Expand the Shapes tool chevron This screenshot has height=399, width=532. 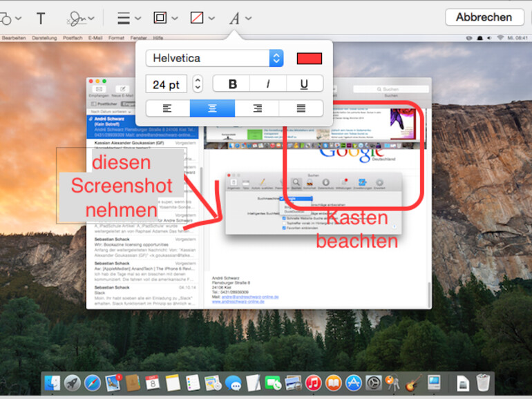[x=19, y=19]
